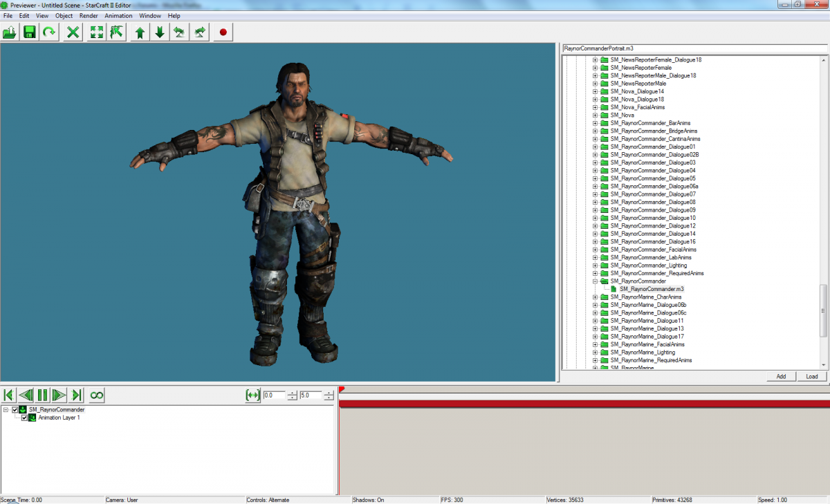830x504 pixels.
Task: Start recording with the red dot button
Action: click(x=223, y=32)
